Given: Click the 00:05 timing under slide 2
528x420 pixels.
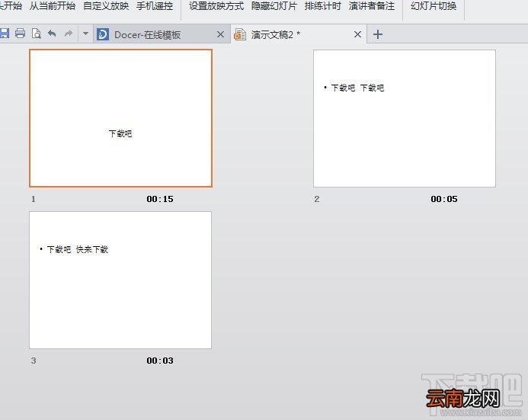Looking at the screenshot, I should click(444, 199).
